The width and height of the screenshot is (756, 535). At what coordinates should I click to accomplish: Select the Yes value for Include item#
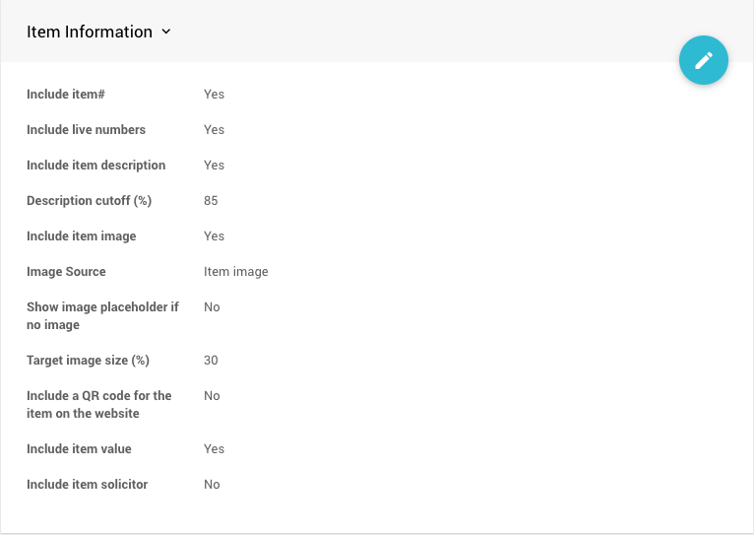point(214,95)
